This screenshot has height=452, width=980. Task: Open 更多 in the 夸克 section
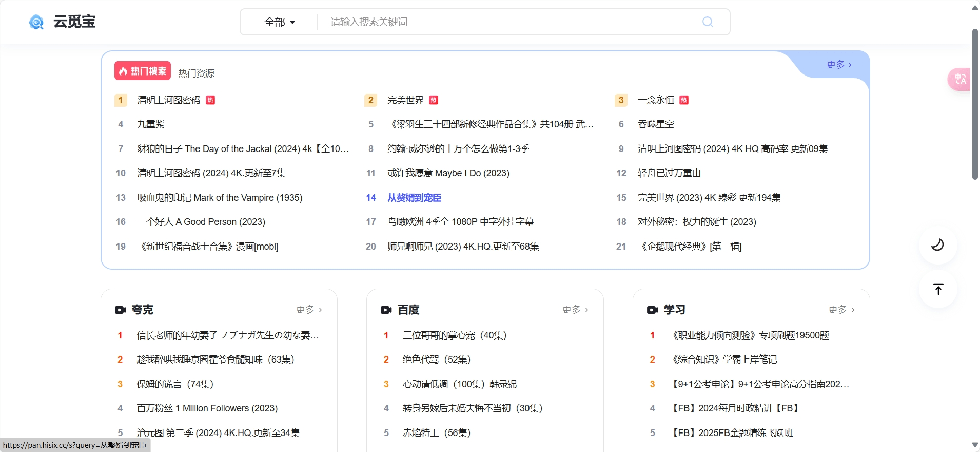309,310
